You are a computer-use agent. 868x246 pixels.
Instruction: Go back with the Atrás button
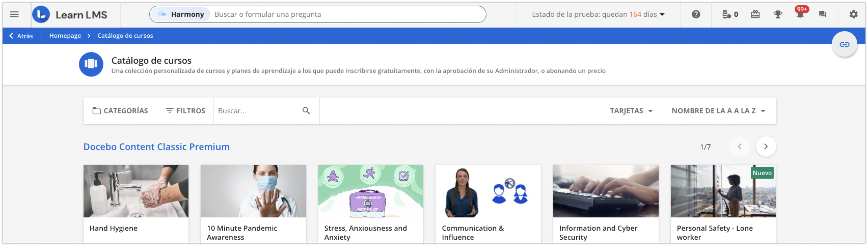(x=21, y=36)
